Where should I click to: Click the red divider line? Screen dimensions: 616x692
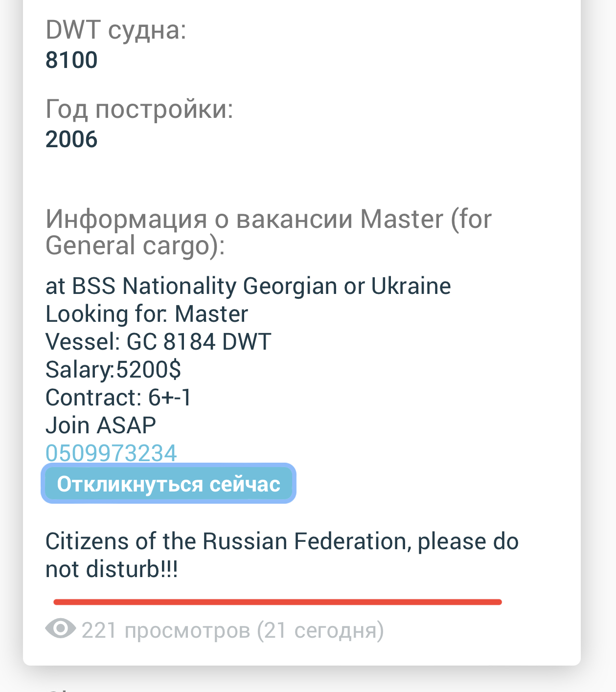tap(277, 602)
